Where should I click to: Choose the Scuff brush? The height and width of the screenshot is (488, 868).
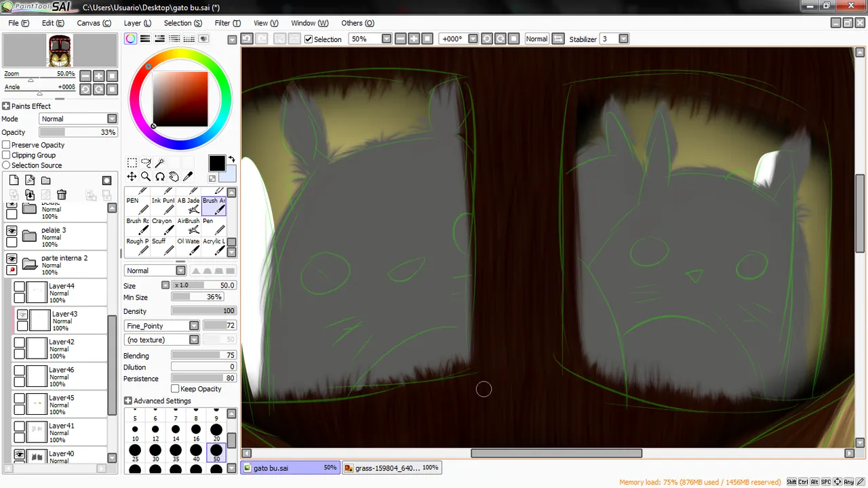163,246
